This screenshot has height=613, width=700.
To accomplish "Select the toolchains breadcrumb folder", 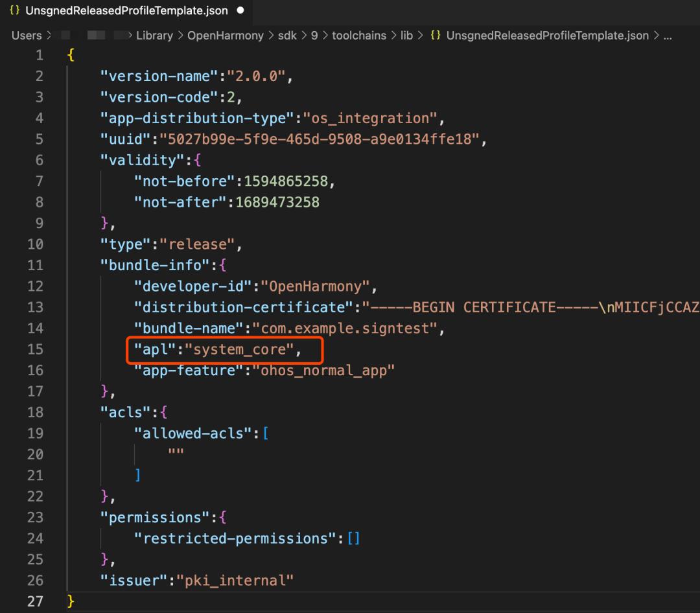I will (358, 36).
